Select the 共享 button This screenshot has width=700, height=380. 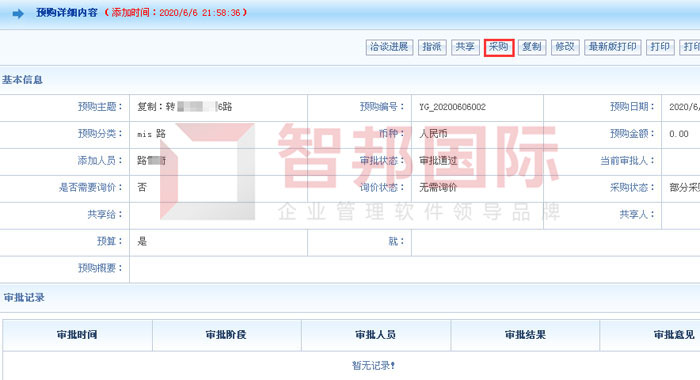pyautogui.click(x=465, y=47)
